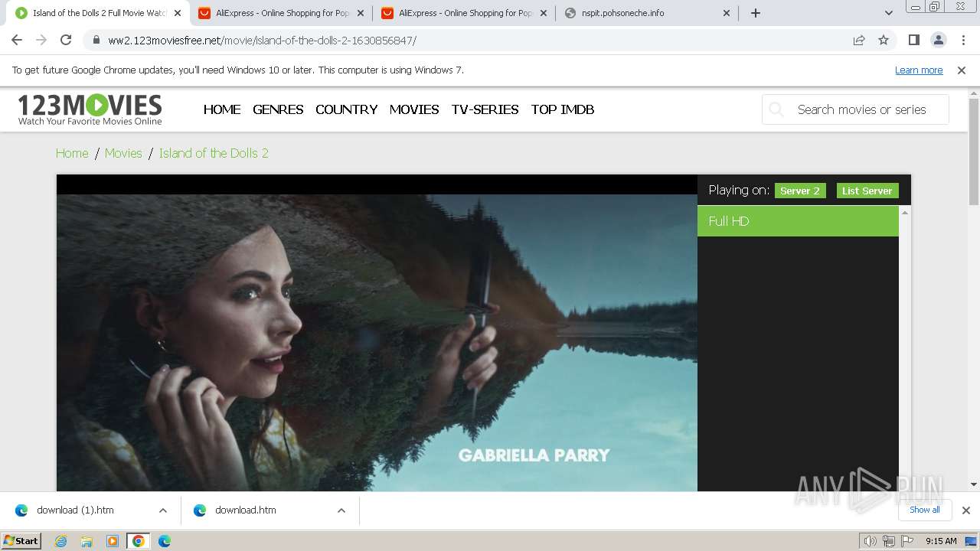Click the 123Movies logo
The height and width of the screenshot is (551, 980).
90,109
